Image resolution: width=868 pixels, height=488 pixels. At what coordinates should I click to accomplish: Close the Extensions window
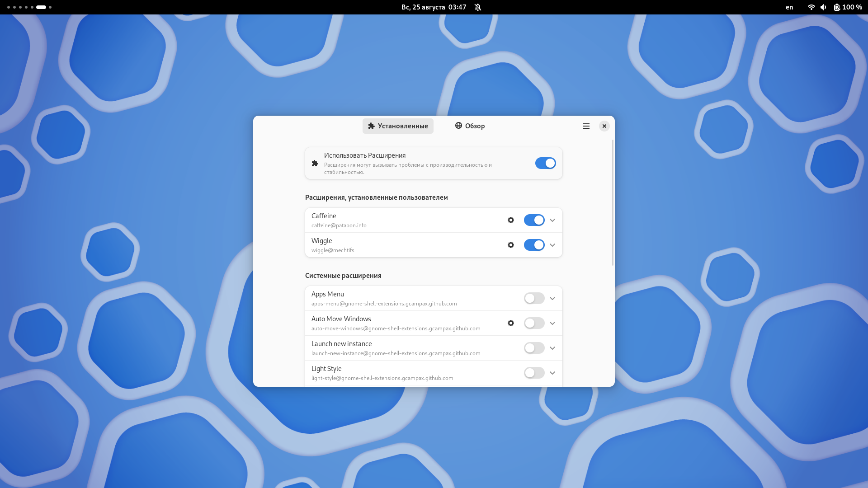tap(604, 126)
